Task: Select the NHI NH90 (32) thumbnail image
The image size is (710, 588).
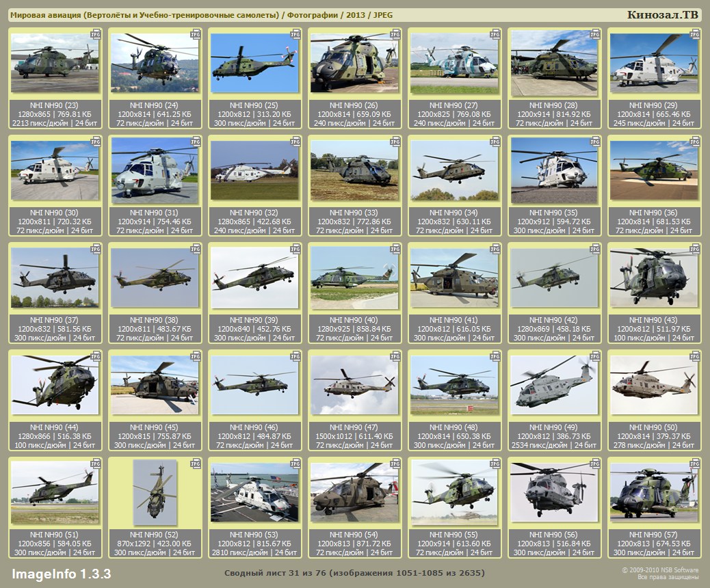Action: click(254, 170)
